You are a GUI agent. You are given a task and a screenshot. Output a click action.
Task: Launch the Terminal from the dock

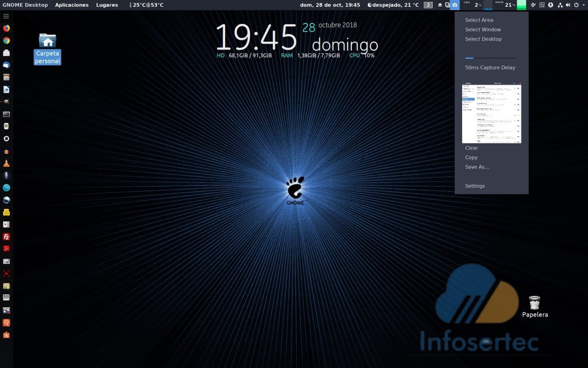6,114
